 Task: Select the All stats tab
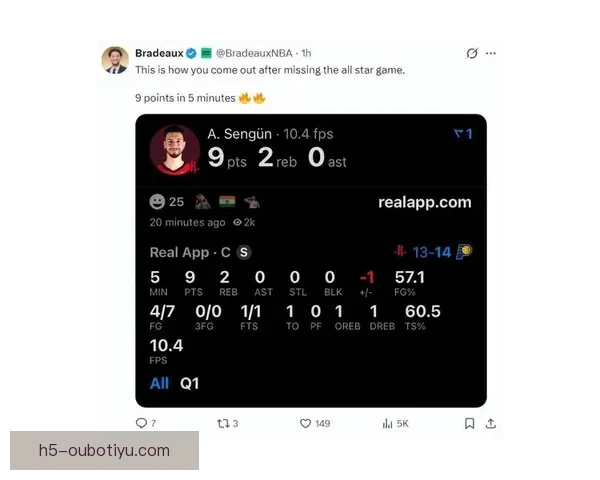point(159,383)
